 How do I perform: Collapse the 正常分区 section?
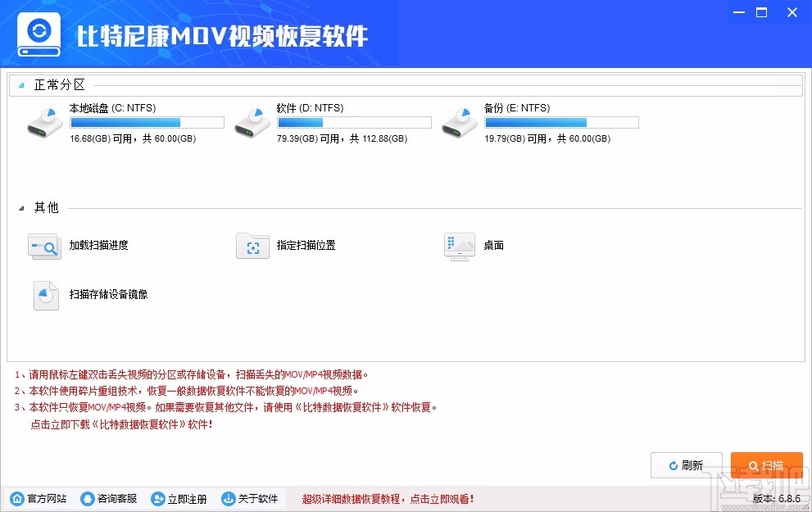(x=20, y=84)
